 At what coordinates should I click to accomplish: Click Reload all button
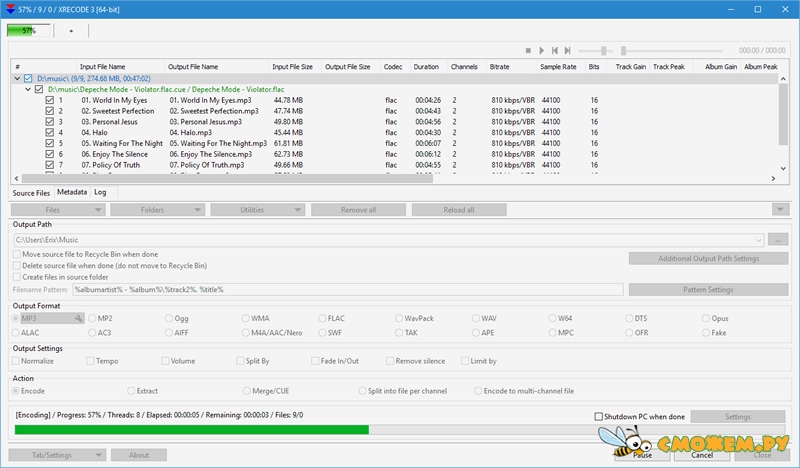tap(459, 210)
